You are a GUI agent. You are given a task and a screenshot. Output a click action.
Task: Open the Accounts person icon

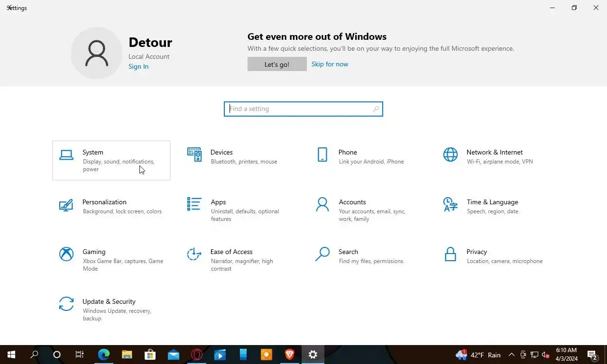tap(322, 204)
